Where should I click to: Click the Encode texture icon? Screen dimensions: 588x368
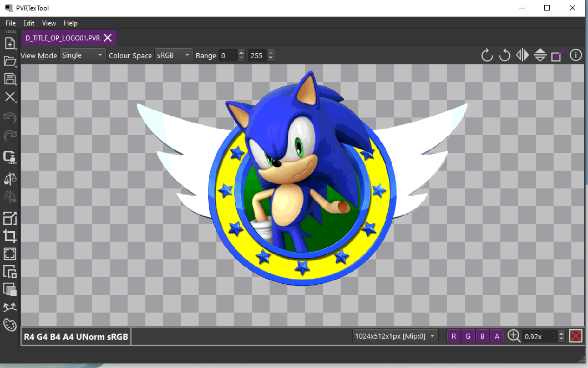[x=10, y=157]
